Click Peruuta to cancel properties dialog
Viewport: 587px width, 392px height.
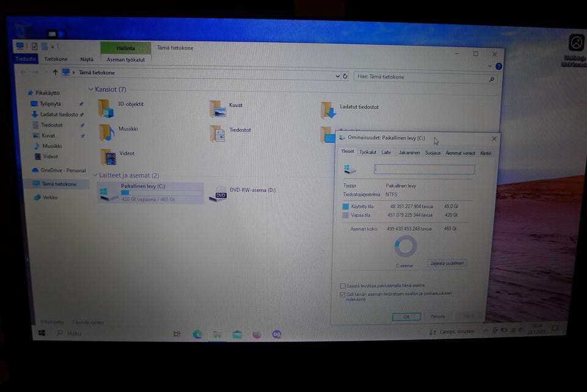pos(438,316)
